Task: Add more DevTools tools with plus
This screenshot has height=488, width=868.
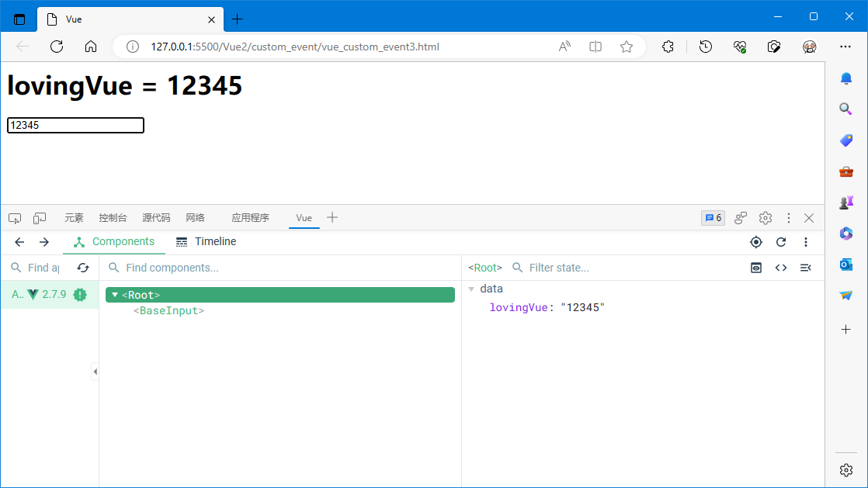Action: [332, 218]
